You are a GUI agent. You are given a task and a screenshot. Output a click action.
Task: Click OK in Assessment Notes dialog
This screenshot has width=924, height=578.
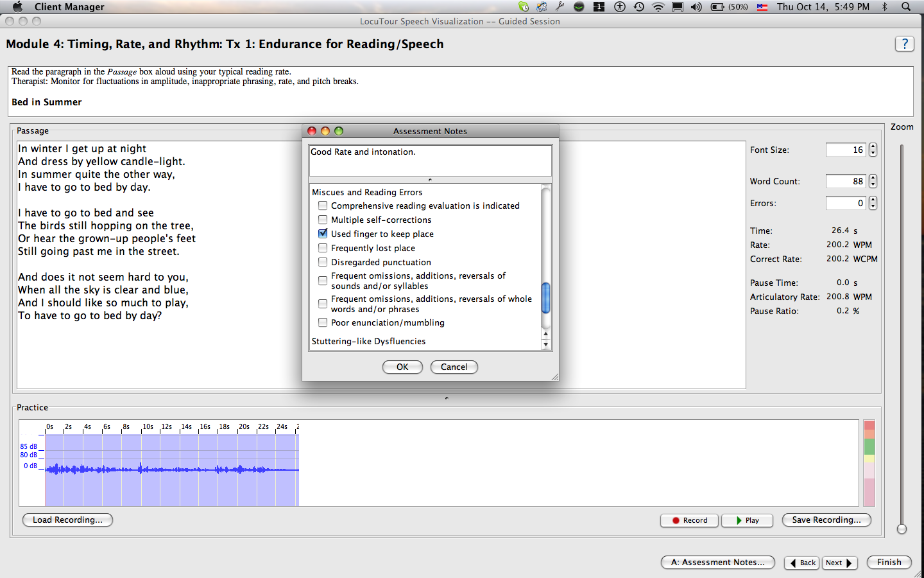[x=402, y=367]
